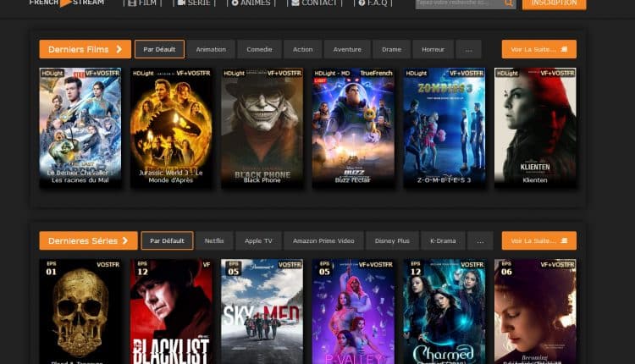Image resolution: width=635 pixels, height=364 pixels.
Task: Filter films by Aventure
Action: click(347, 49)
